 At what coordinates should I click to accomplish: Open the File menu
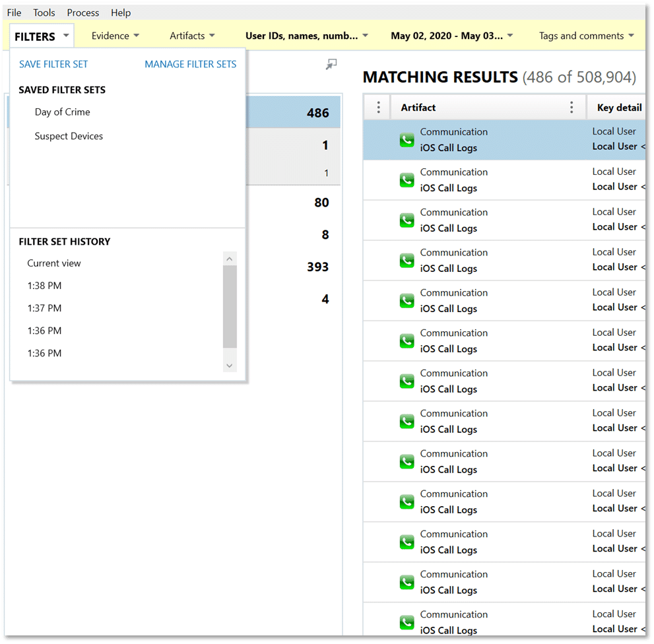(x=14, y=13)
